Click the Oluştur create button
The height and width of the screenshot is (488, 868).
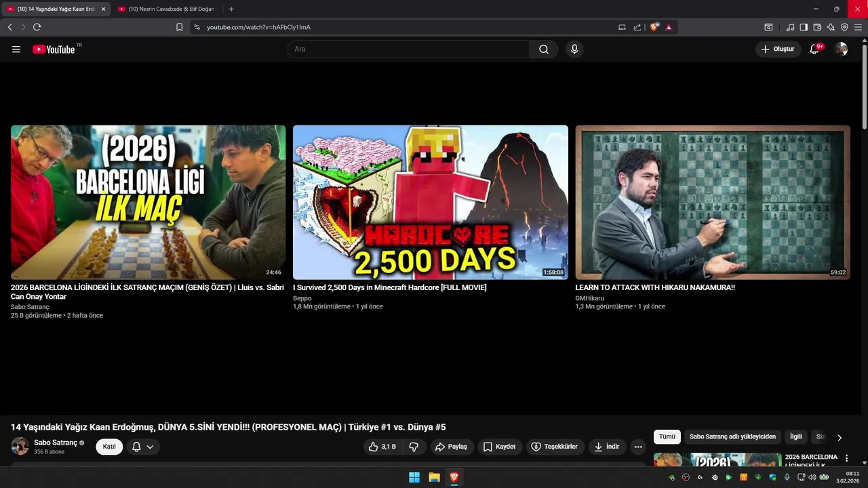coord(777,49)
